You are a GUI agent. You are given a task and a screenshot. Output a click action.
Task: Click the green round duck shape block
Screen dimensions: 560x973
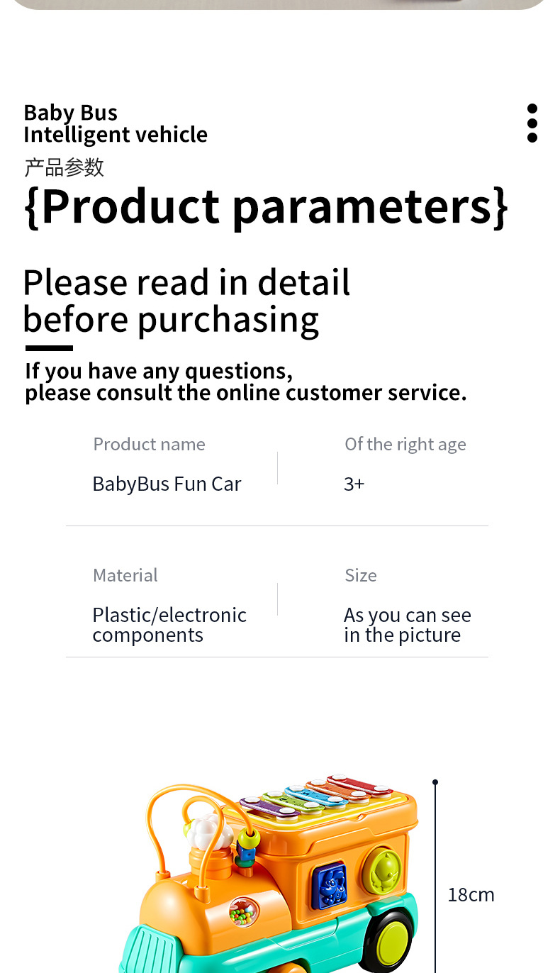click(381, 872)
